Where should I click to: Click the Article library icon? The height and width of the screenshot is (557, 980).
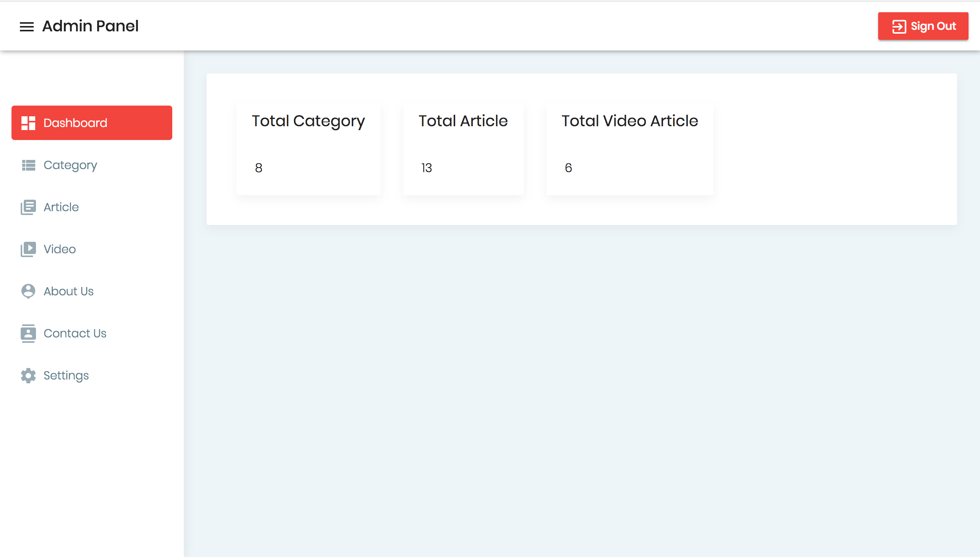(28, 207)
